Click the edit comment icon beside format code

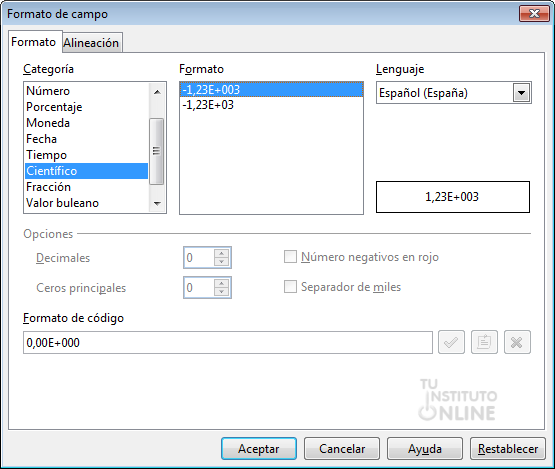[484, 342]
